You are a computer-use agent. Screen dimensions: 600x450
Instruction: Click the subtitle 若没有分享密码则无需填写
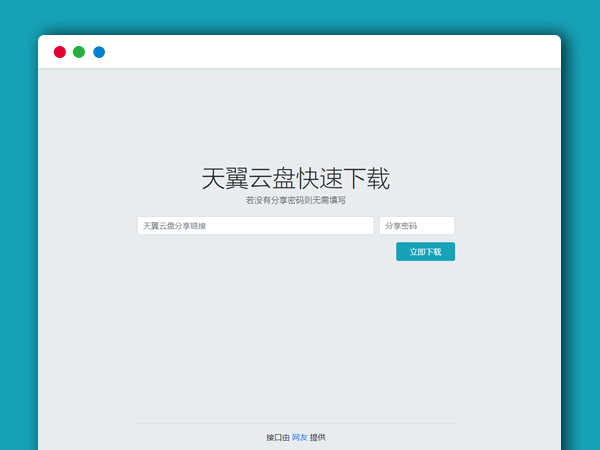click(x=296, y=200)
